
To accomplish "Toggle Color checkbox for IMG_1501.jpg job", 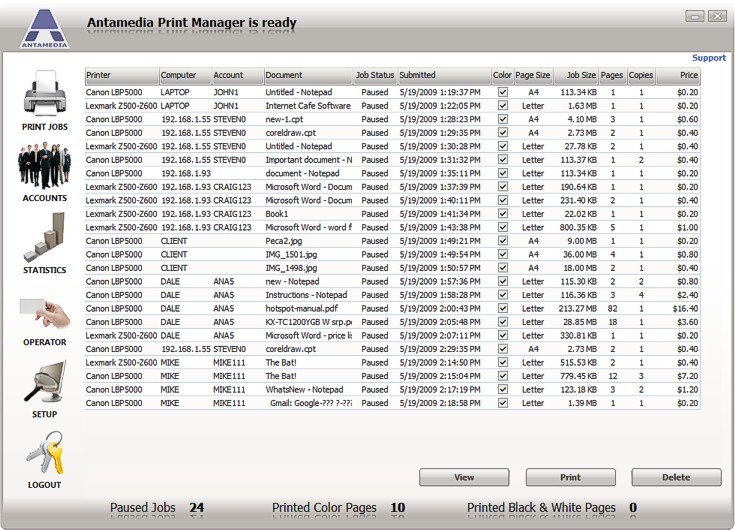I will pyautogui.click(x=502, y=254).
